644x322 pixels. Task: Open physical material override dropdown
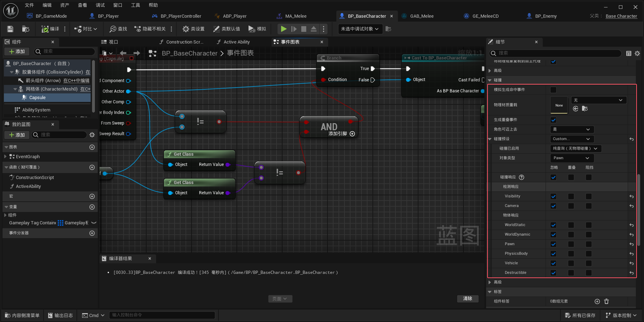point(599,100)
